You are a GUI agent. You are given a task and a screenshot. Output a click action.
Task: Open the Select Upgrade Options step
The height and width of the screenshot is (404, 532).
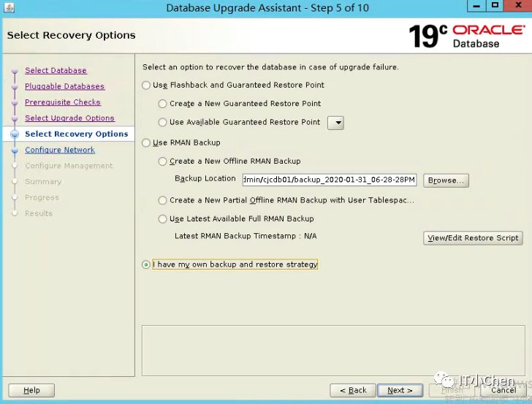pos(70,118)
